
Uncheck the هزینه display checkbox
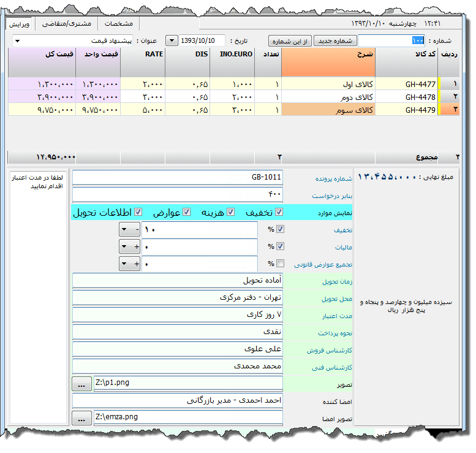[231, 212]
